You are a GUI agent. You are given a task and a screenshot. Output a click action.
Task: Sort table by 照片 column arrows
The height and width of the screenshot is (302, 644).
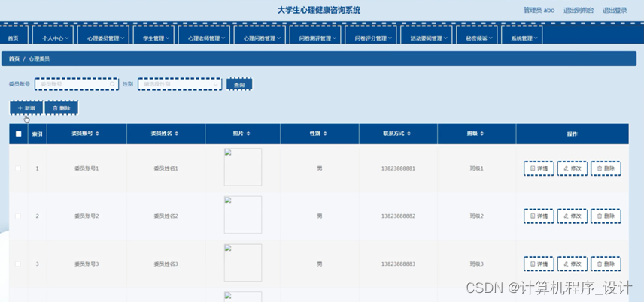pos(248,134)
